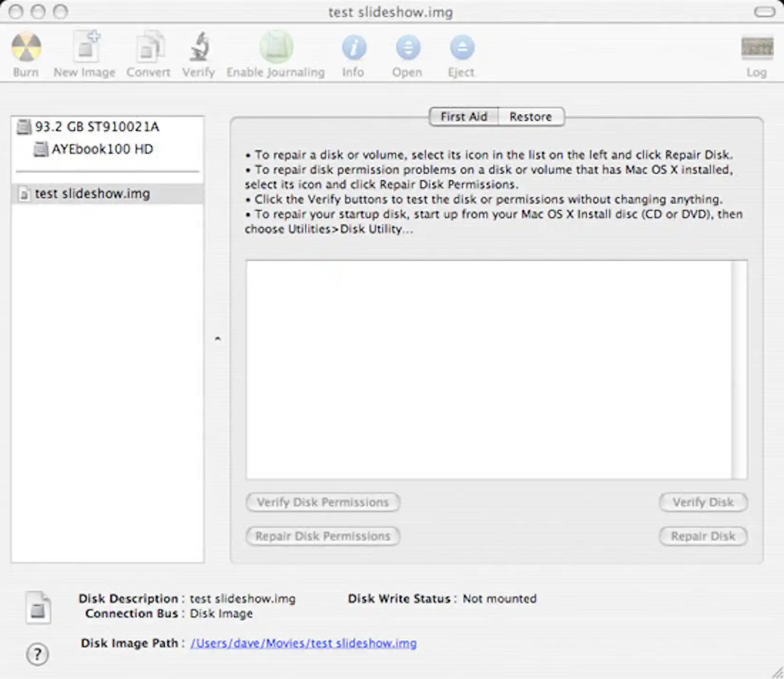Click the Open toolbar icon
This screenshot has width=784, height=679.
(x=407, y=48)
